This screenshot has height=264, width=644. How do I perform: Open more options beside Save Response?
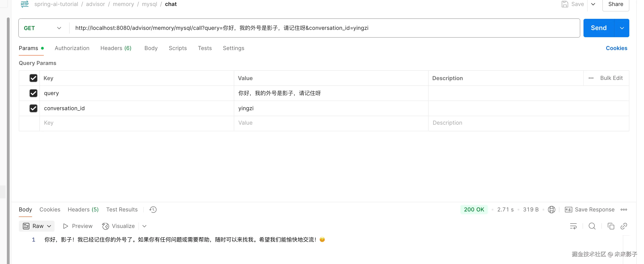624,209
